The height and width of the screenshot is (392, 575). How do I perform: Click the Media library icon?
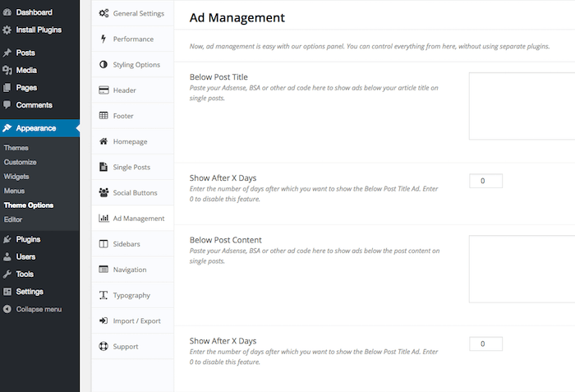click(x=7, y=70)
